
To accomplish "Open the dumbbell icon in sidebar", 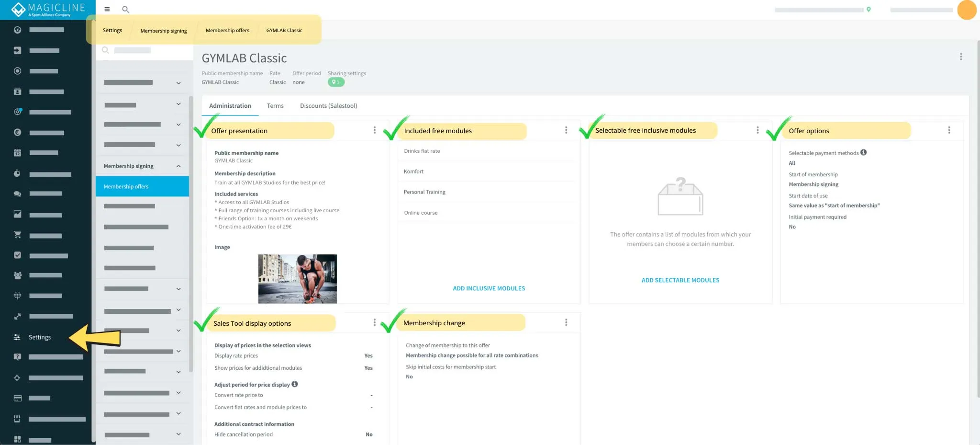I will click(x=17, y=317).
